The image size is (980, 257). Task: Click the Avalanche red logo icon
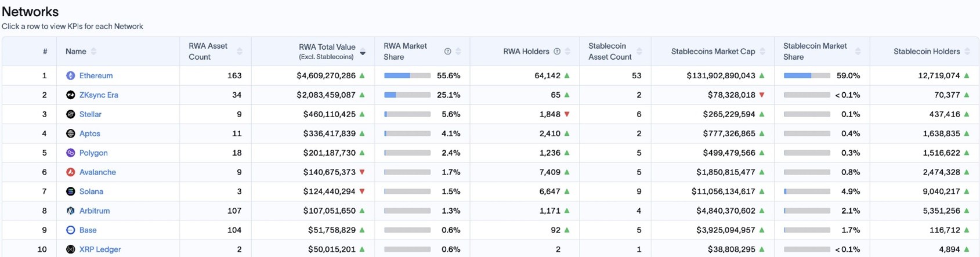(x=70, y=172)
